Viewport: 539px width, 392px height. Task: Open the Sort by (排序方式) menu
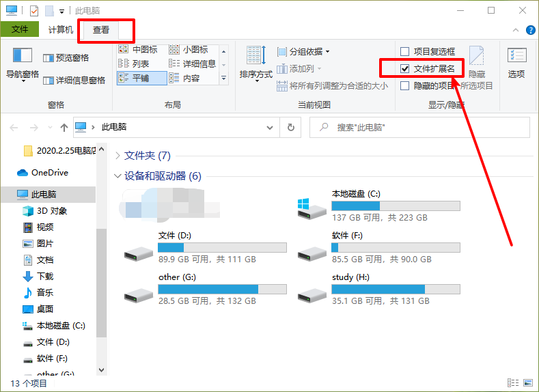pos(256,64)
